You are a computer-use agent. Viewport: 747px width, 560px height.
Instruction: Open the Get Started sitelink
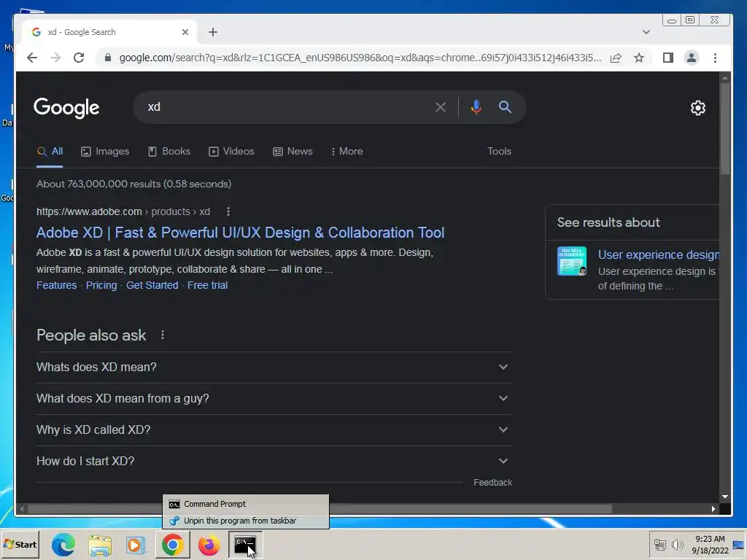tap(152, 285)
